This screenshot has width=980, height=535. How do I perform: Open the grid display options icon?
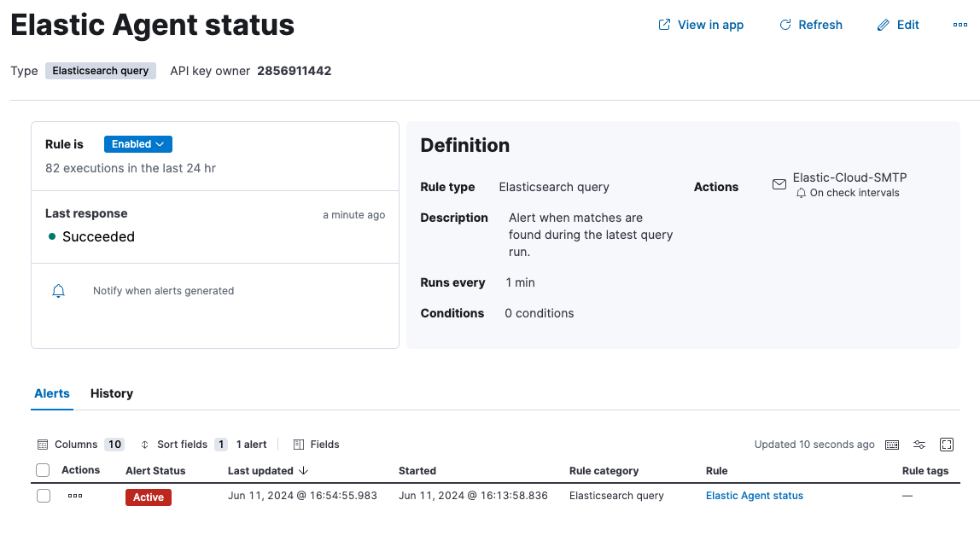(919, 445)
